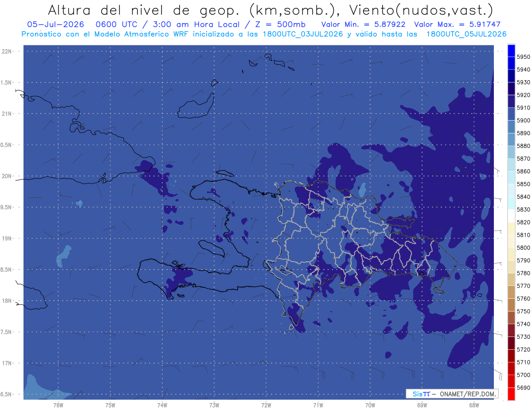The width and height of the screenshot is (532, 411).
Task: Click the '69W' longitude axis label
Action: pyautogui.click(x=422, y=405)
